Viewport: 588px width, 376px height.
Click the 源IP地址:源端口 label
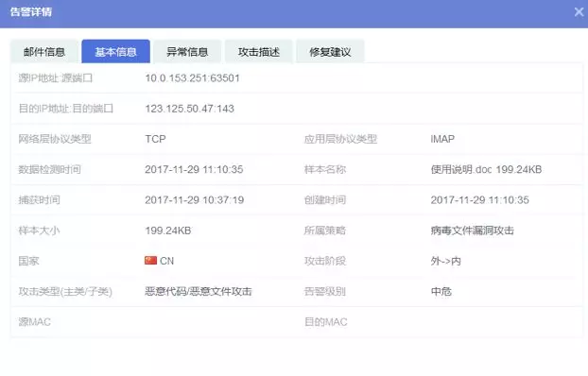(56, 78)
